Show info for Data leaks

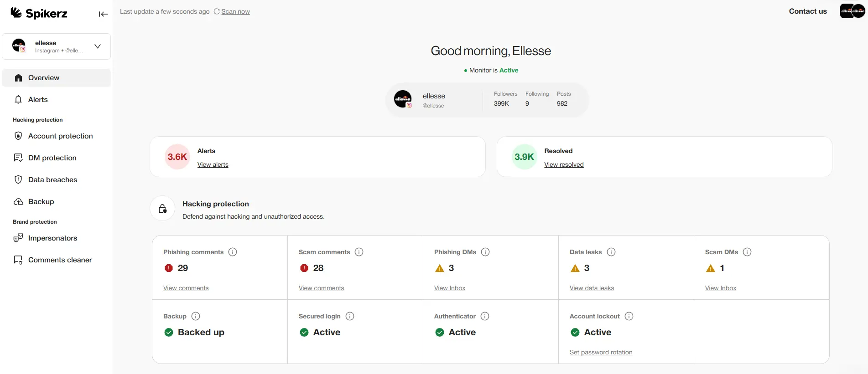[611, 252]
